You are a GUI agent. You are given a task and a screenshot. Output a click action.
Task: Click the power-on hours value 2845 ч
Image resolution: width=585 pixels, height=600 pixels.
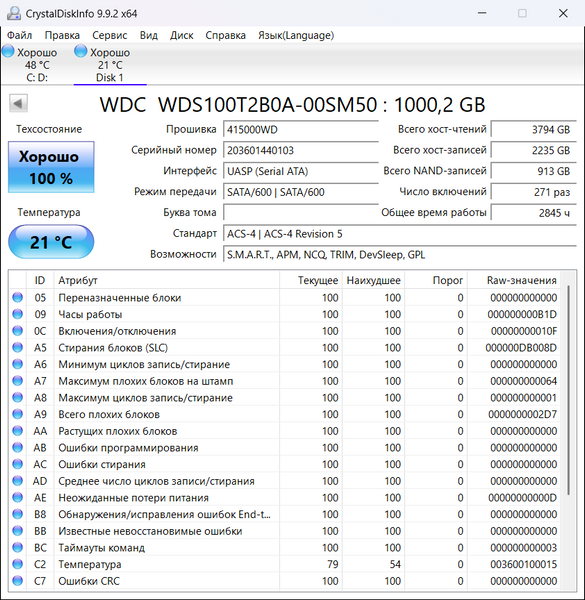(x=534, y=212)
